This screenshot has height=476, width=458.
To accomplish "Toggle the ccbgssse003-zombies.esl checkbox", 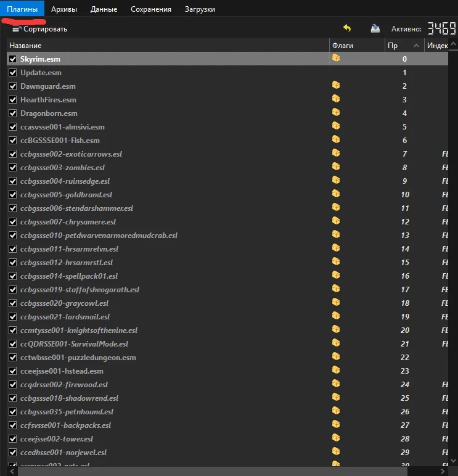I will [13, 168].
